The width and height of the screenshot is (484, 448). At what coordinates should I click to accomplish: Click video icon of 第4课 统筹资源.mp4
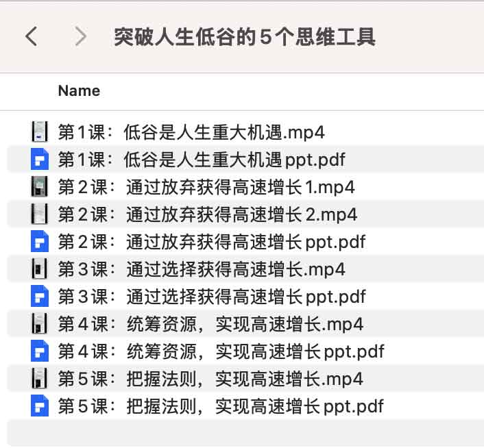(40, 323)
